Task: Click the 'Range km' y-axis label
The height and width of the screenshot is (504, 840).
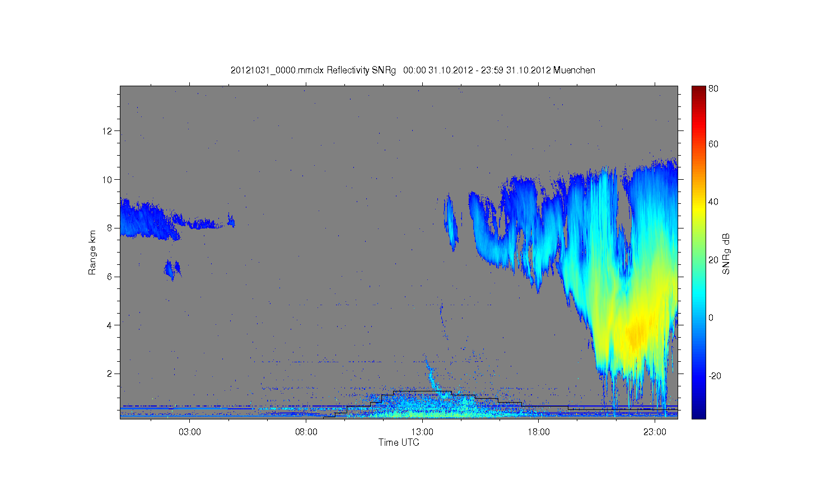Action: pyautogui.click(x=92, y=253)
